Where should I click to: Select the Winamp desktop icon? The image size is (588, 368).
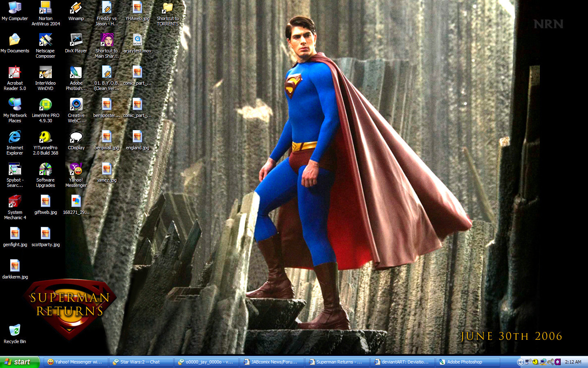(x=76, y=8)
